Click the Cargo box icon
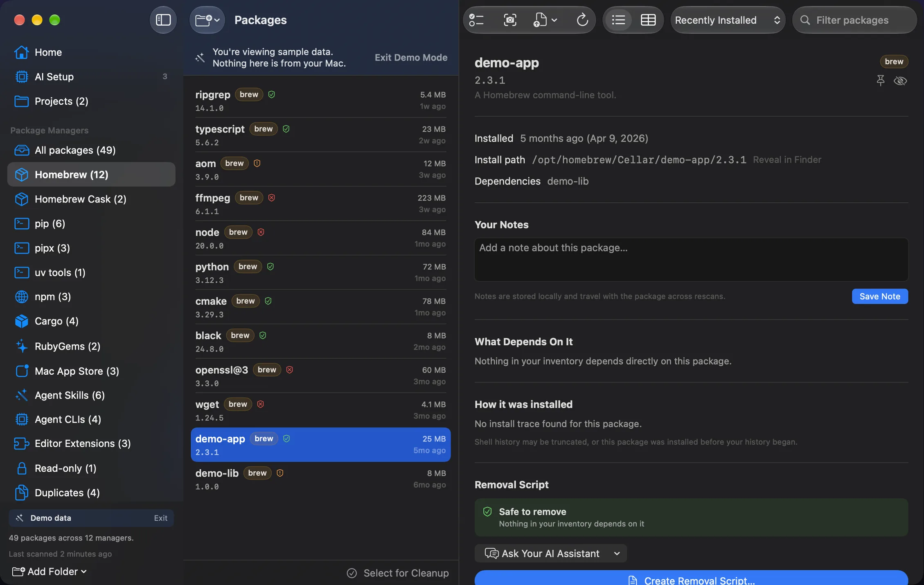Viewport: 924px width, 585px height. 21,321
